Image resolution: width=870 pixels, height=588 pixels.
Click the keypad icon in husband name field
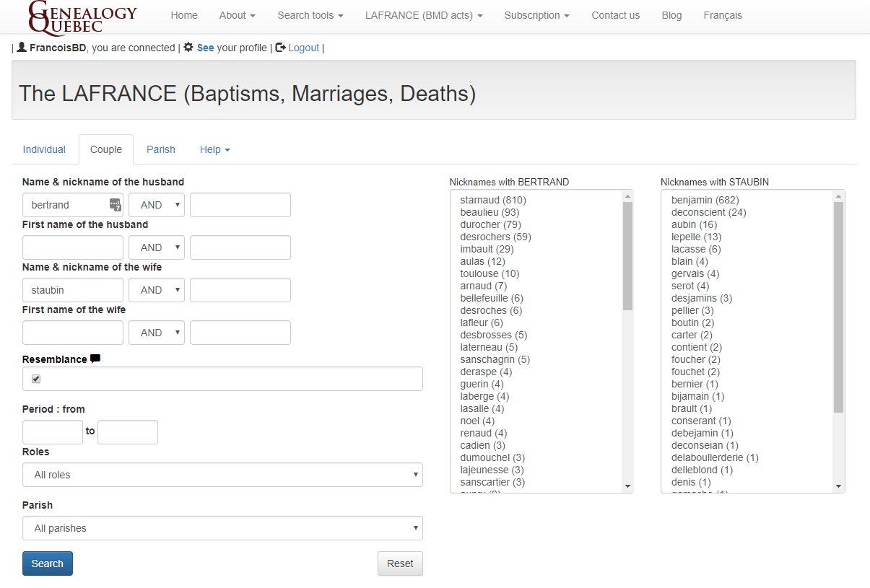point(116,205)
